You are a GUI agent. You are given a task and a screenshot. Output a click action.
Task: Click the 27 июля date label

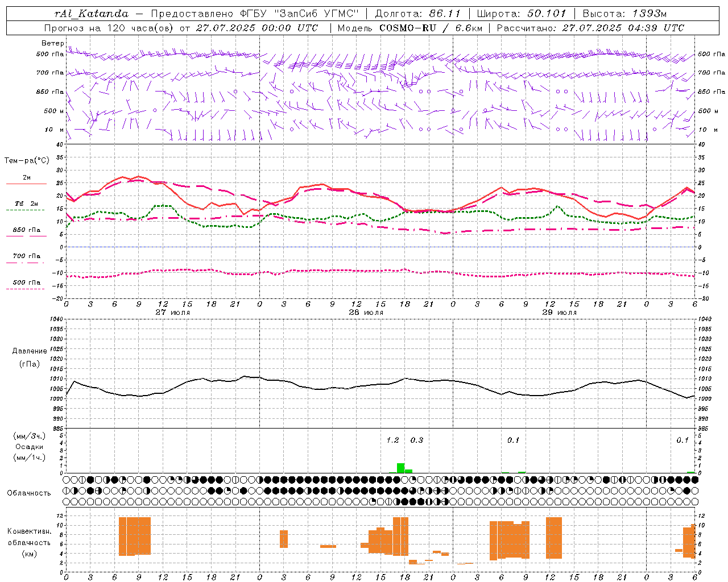click(173, 313)
